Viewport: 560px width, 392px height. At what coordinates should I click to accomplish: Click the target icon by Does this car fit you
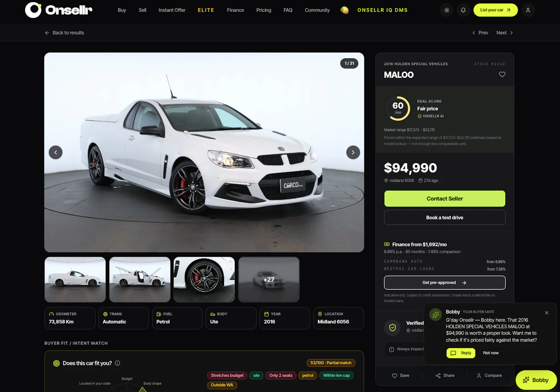pyautogui.click(x=56, y=363)
